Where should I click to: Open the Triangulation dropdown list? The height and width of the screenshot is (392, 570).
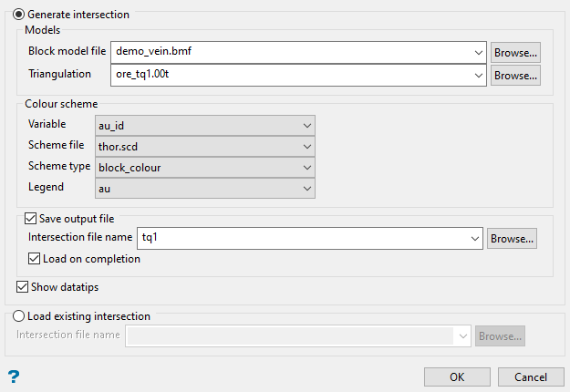[479, 75]
